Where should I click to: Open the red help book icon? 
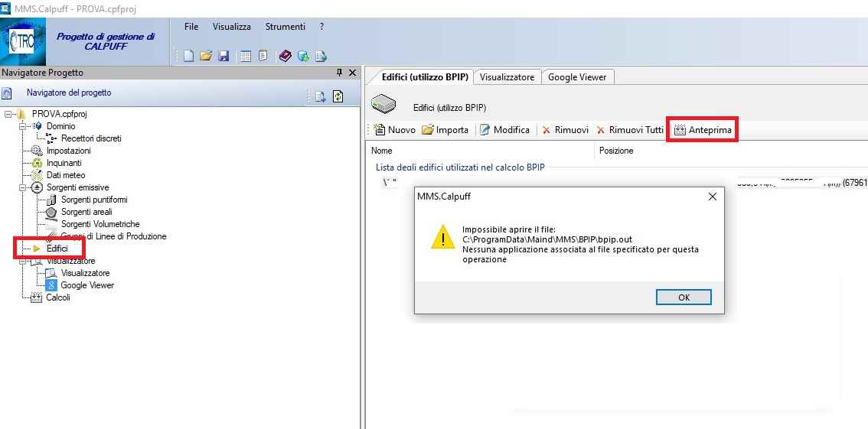click(285, 56)
